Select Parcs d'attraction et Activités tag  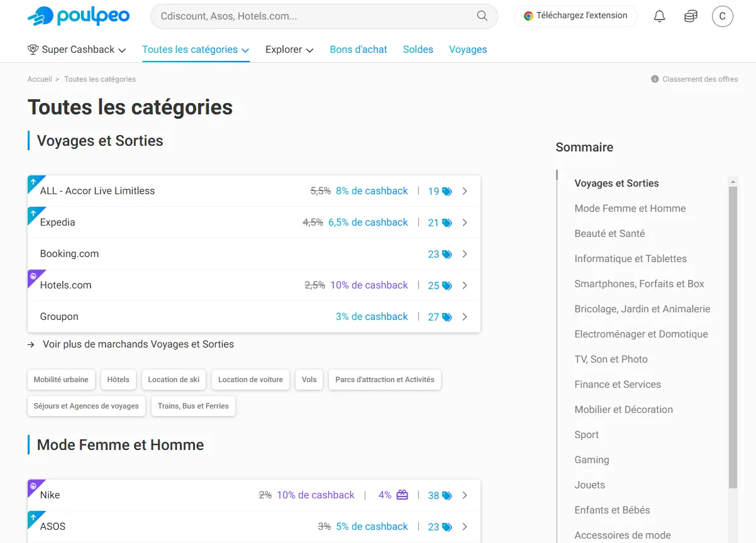coord(385,380)
